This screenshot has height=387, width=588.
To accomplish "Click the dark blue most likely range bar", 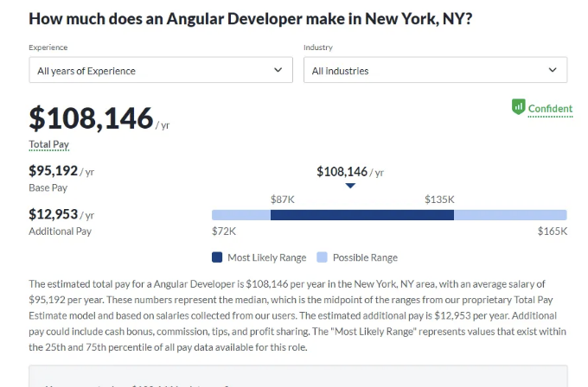I will (x=362, y=215).
